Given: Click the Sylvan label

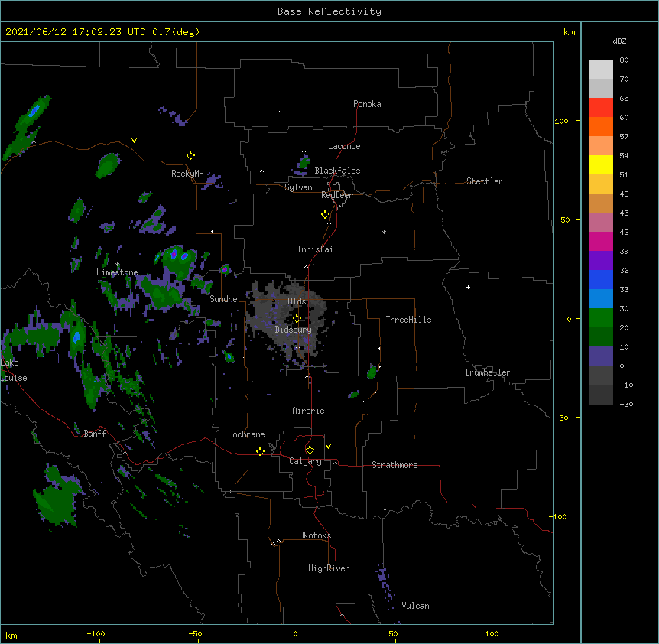Looking at the screenshot, I should pyautogui.click(x=298, y=187).
